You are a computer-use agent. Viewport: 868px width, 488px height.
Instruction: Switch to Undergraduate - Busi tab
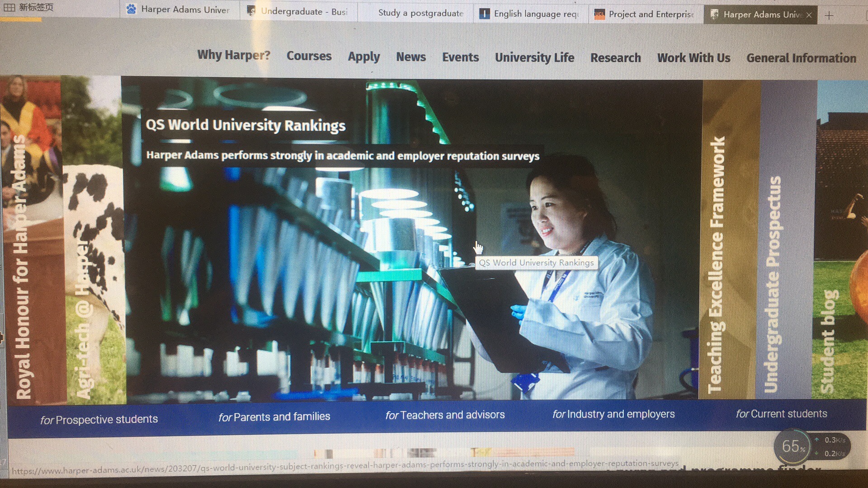[298, 12]
